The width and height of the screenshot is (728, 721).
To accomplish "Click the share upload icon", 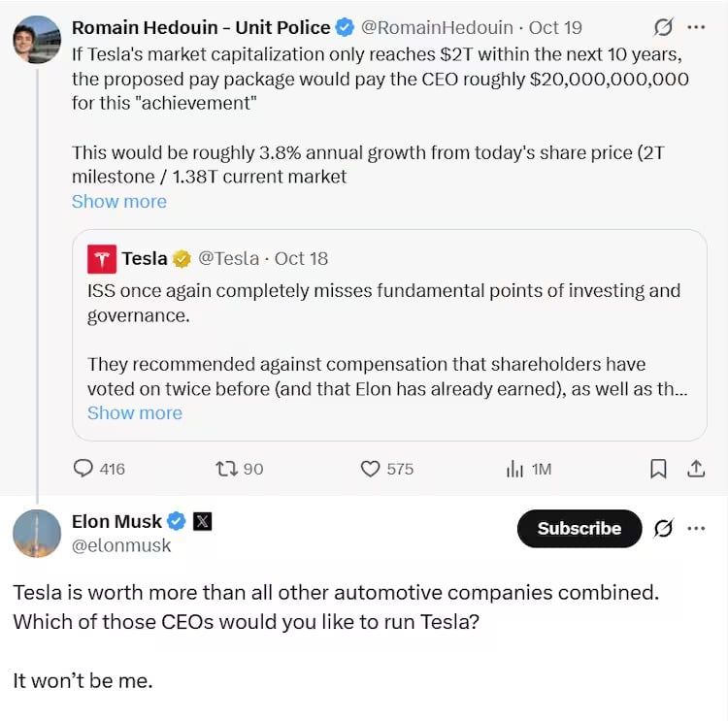I will [x=696, y=469].
